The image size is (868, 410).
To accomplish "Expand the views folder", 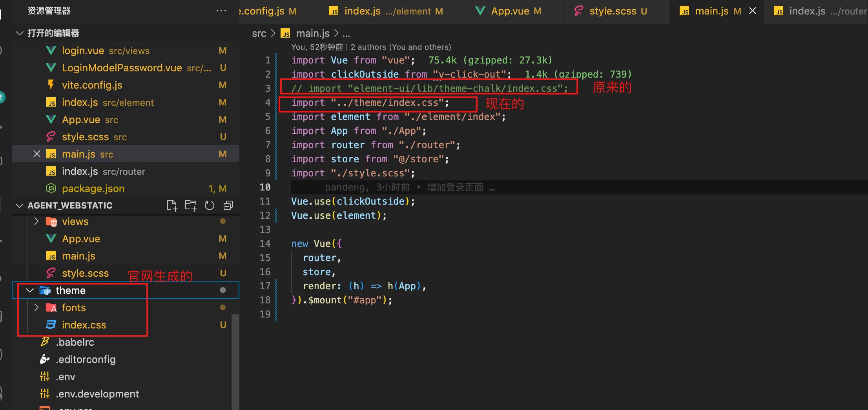I will pos(36,221).
